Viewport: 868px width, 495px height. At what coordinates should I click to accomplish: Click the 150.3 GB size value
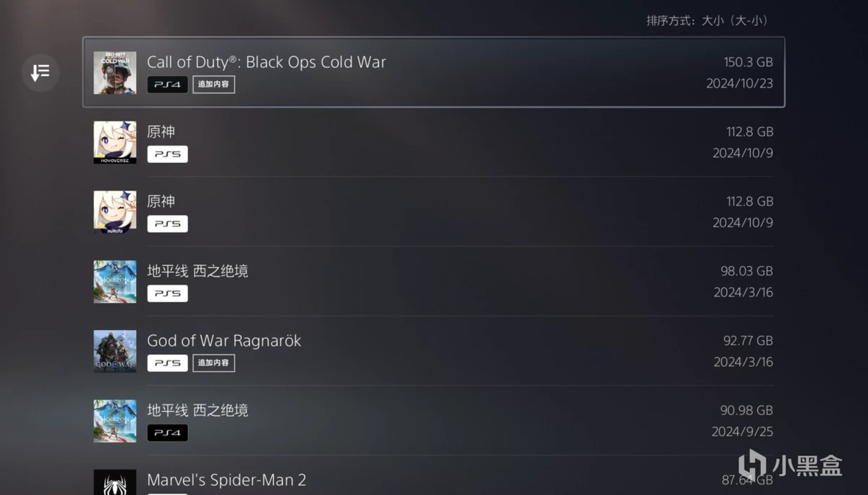pos(749,62)
